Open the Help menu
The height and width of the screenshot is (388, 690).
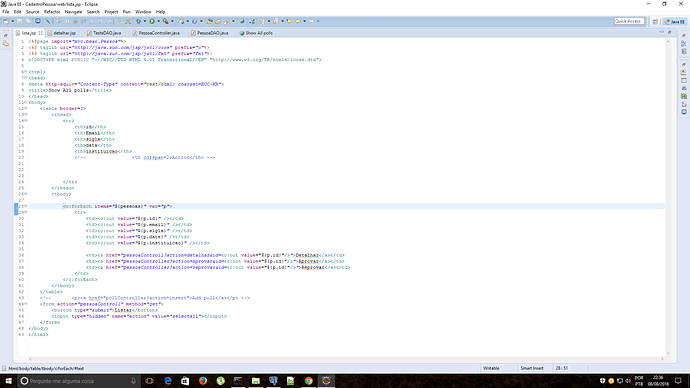[x=161, y=12]
